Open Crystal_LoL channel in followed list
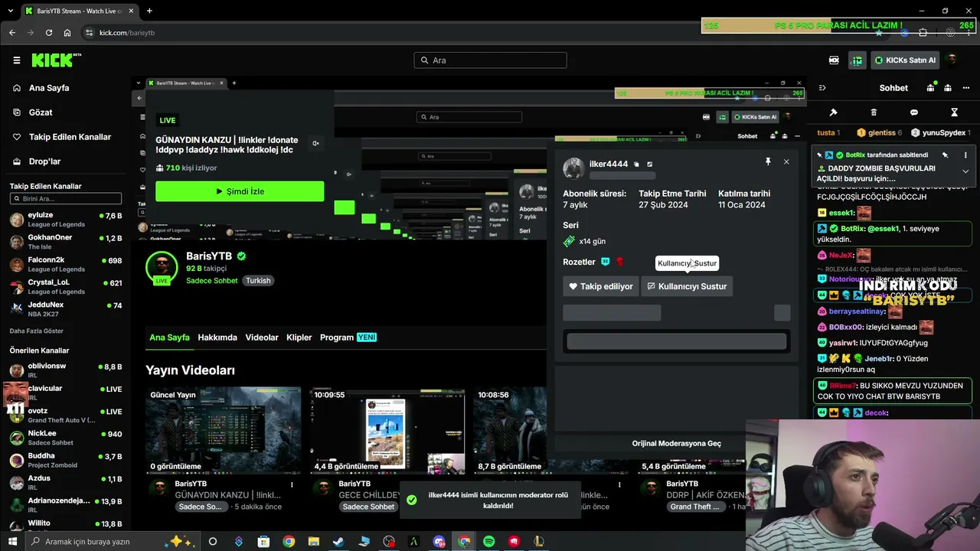This screenshot has width=980, height=551. point(66,287)
